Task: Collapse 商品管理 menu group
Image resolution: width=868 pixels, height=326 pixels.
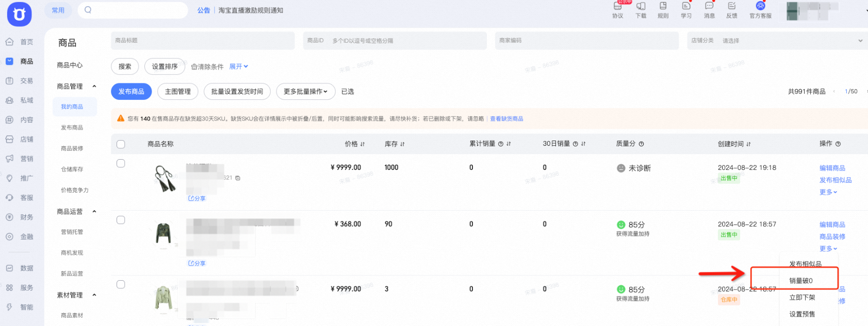Action: (x=94, y=87)
